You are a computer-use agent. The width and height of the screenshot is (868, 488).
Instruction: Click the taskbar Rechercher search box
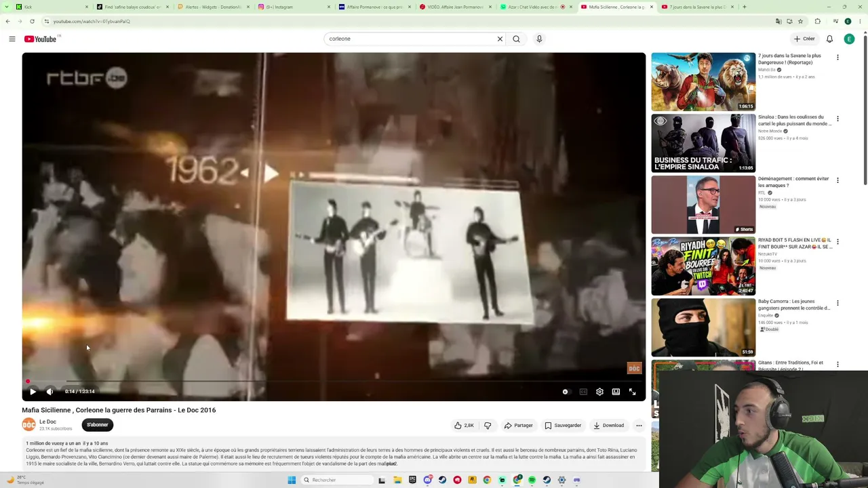tap(336, 480)
